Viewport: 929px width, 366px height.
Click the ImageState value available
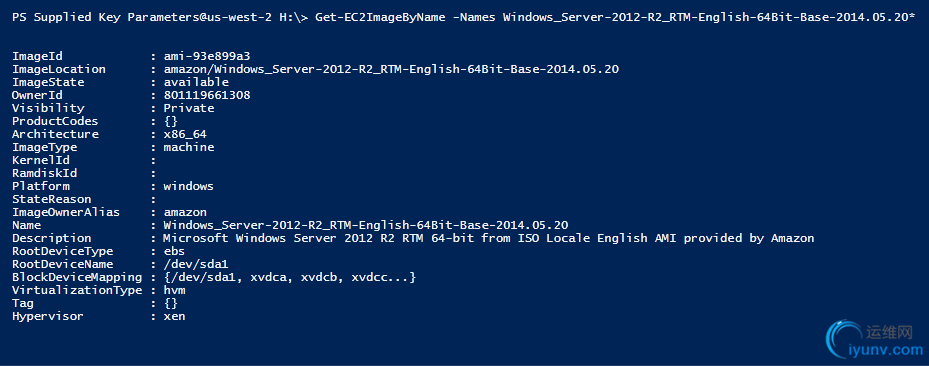click(x=196, y=82)
